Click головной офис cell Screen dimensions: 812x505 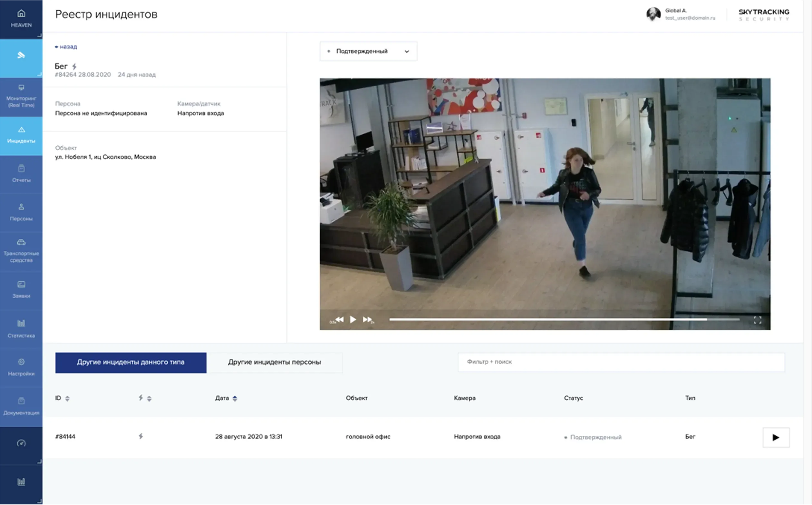click(368, 437)
